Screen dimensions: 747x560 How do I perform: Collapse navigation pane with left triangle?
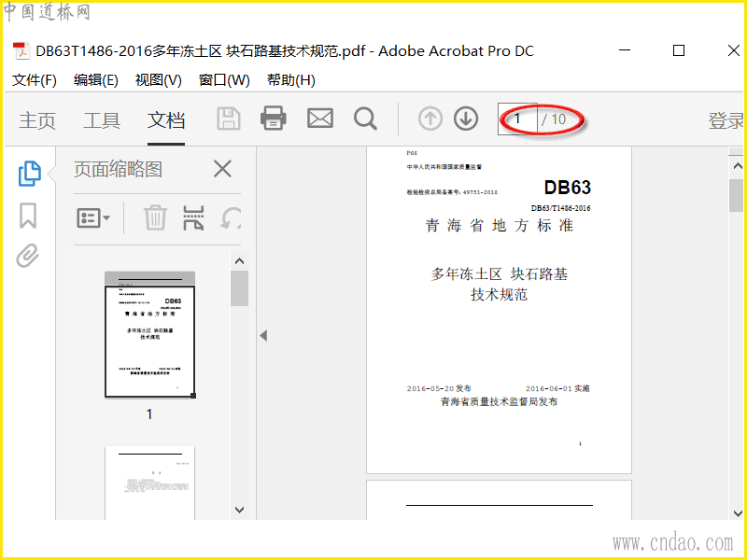263,336
